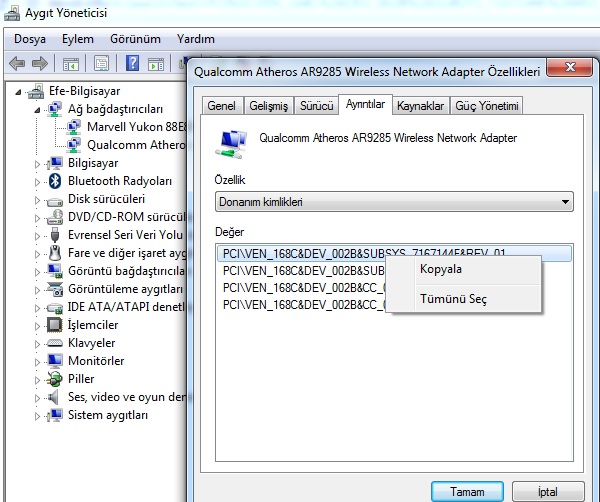Expand the İşlemciler node
Screen dimensions: 600x502
pyautogui.click(x=37, y=326)
